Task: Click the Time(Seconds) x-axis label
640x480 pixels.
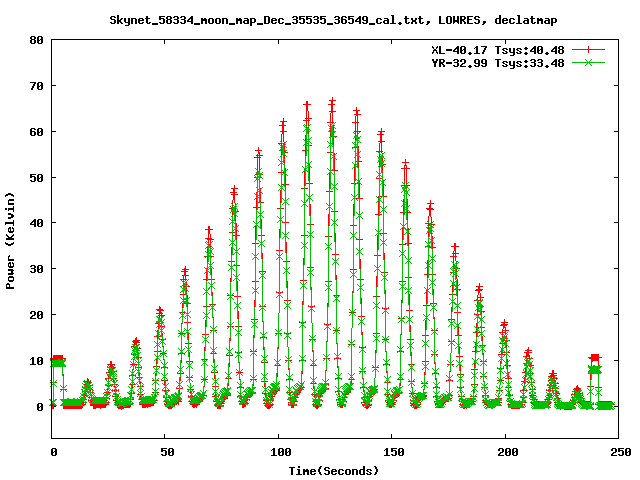Action: pos(334,471)
